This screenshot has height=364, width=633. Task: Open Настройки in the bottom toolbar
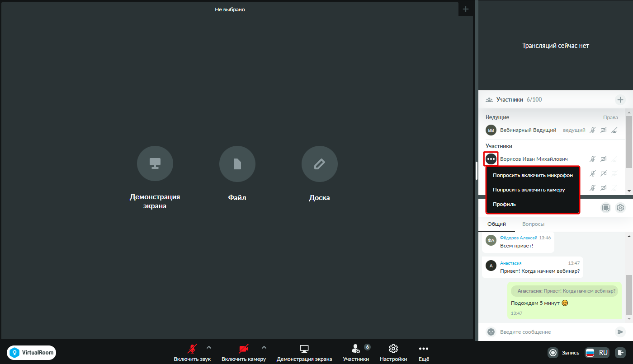(393, 353)
